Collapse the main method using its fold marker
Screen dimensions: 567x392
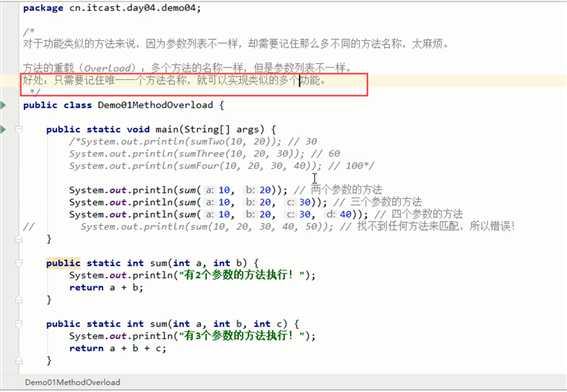[x=19, y=129]
